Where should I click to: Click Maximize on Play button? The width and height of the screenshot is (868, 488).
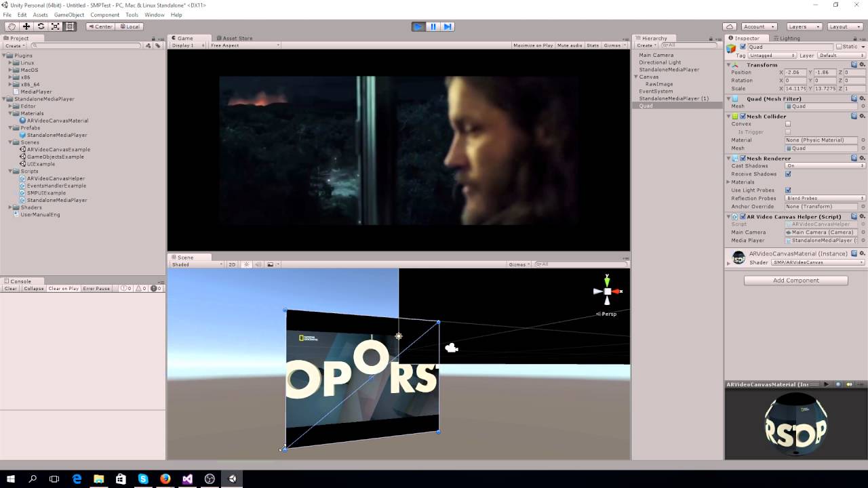533,45
